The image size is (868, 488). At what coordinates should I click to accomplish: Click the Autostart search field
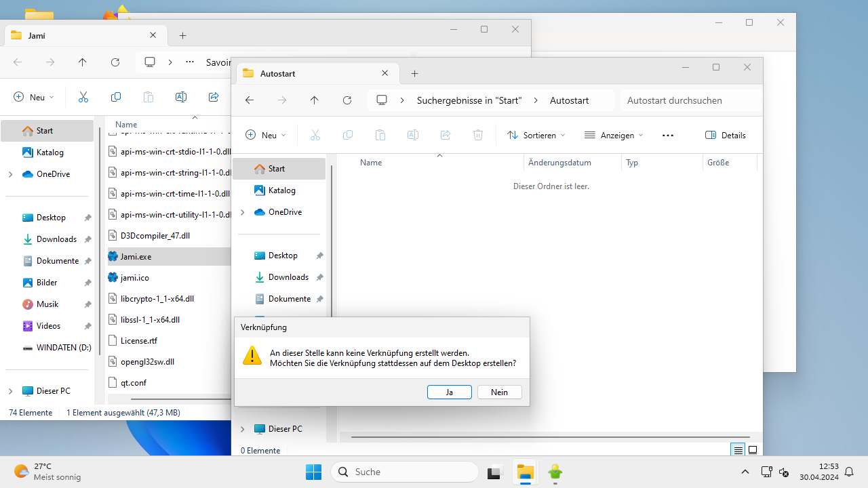tap(690, 100)
